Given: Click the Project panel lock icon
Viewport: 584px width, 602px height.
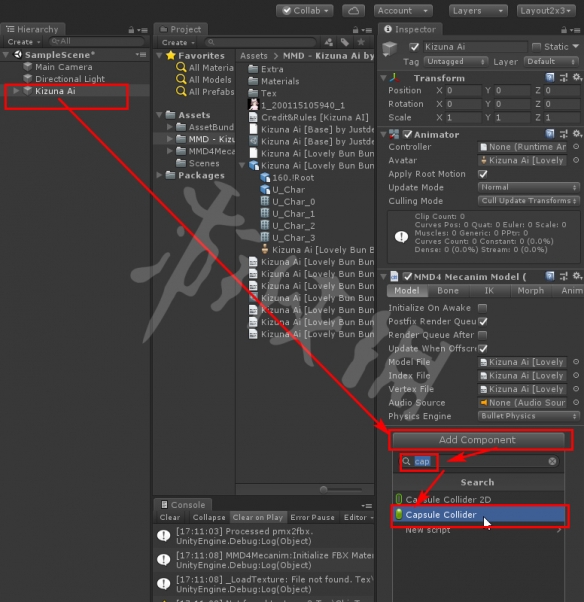Looking at the screenshot, I should point(356,30).
